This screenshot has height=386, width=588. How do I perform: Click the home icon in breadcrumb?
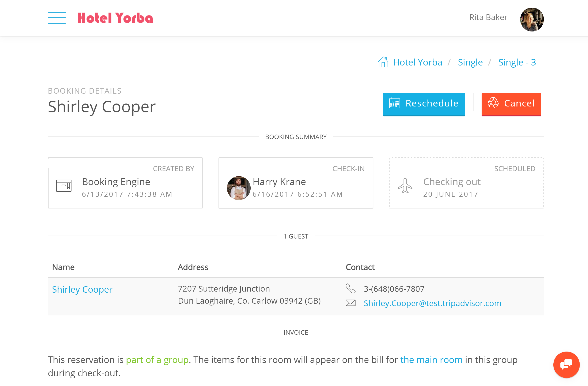click(383, 62)
